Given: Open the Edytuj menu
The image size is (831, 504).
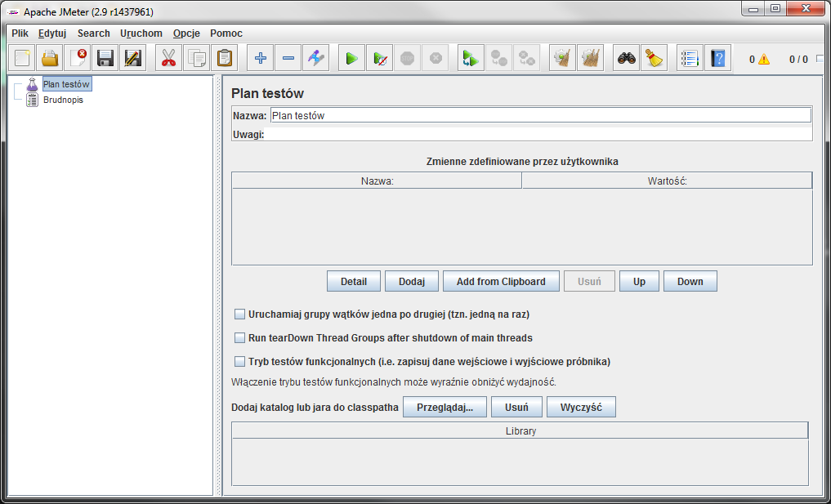Looking at the screenshot, I should (x=52, y=33).
